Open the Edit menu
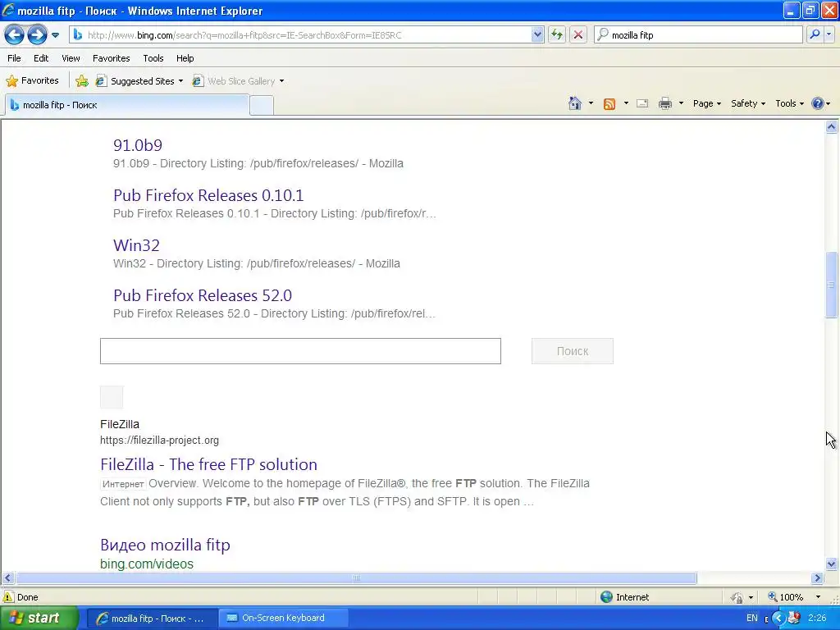 (x=41, y=58)
